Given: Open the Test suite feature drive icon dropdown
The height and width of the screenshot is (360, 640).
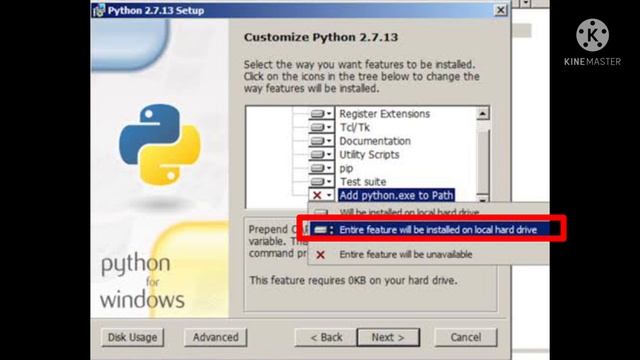Looking at the screenshot, I should [321, 182].
